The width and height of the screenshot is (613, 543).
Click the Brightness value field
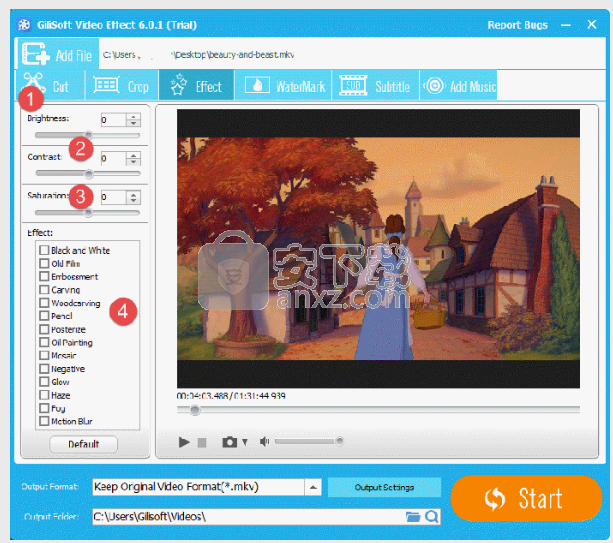(113, 120)
